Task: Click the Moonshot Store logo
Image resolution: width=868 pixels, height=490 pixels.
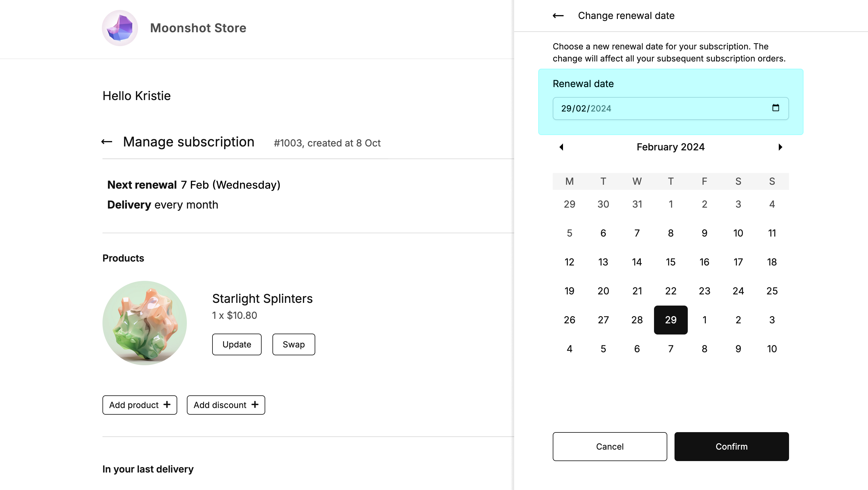Action: coord(120,28)
